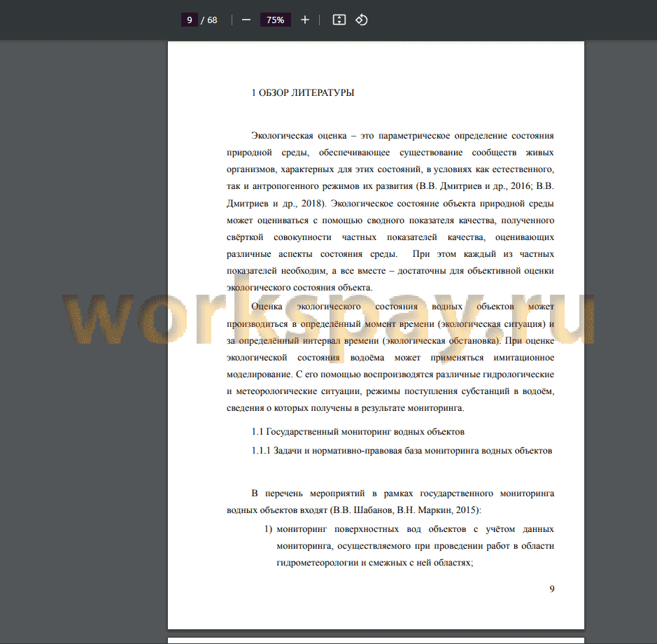This screenshot has height=644, width=657.
Task: Click total page count '/ 68'
Action: (209, 20)
